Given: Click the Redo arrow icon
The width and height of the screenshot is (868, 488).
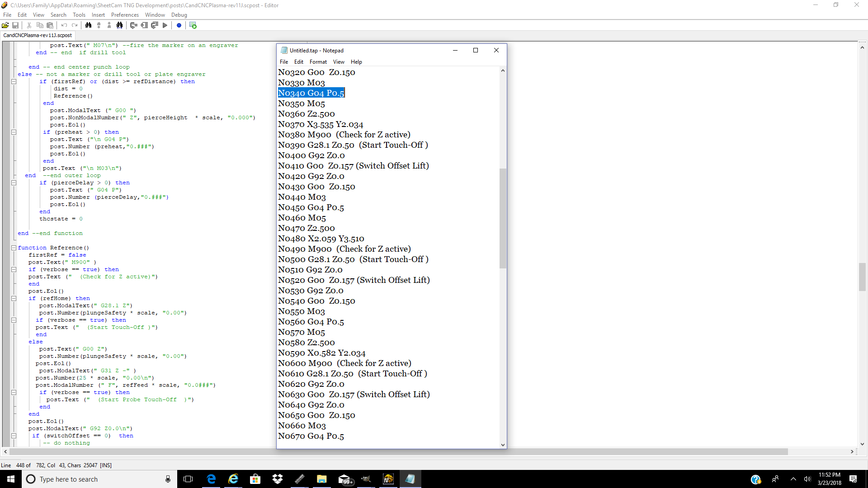Looking at the screenshot, I should pyautogui.click(x=75, y=25).
